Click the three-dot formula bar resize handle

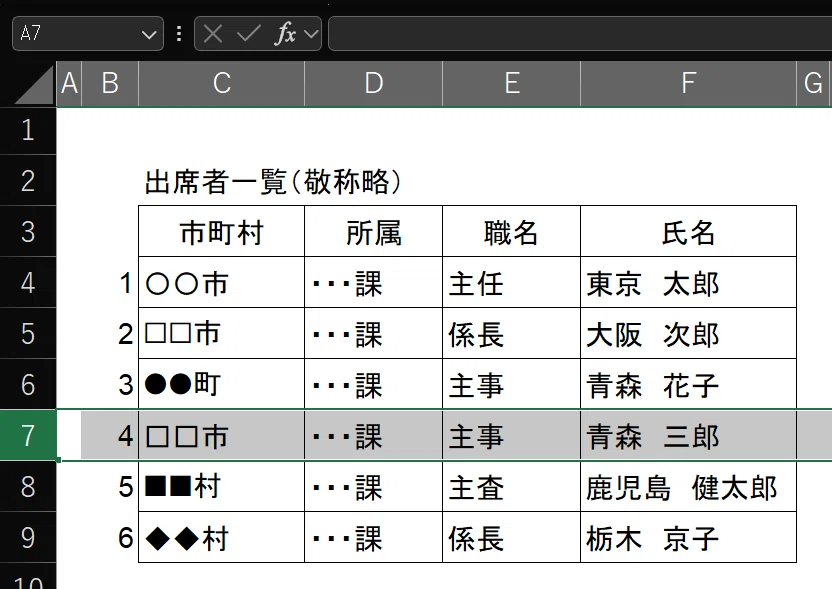pyautogui.click(x=179, y=33)
